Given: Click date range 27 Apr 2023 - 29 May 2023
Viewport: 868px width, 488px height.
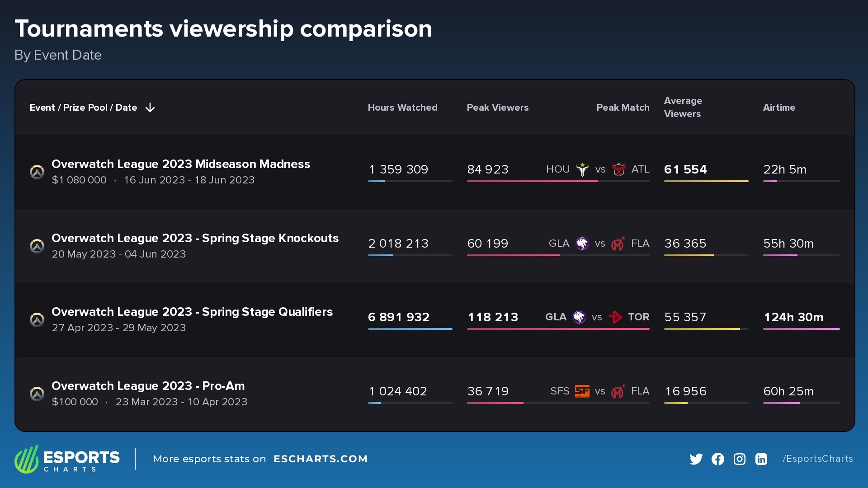Looking at the screenshot, I should point(119,328).
